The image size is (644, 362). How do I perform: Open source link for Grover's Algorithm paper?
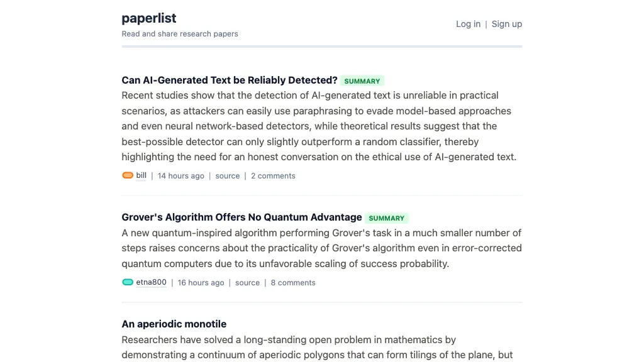click(x=247, y=283)
